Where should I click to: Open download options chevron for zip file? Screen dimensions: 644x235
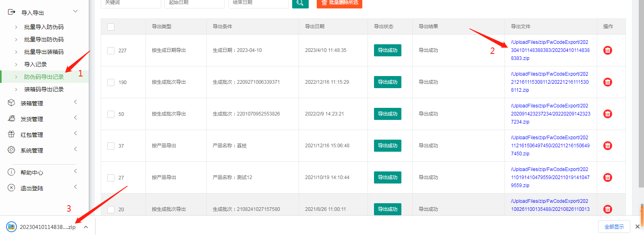click(86, 227)
